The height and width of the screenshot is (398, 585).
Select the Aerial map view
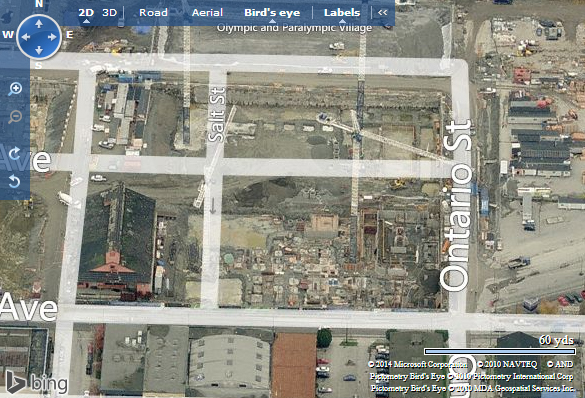pos(207,13)
